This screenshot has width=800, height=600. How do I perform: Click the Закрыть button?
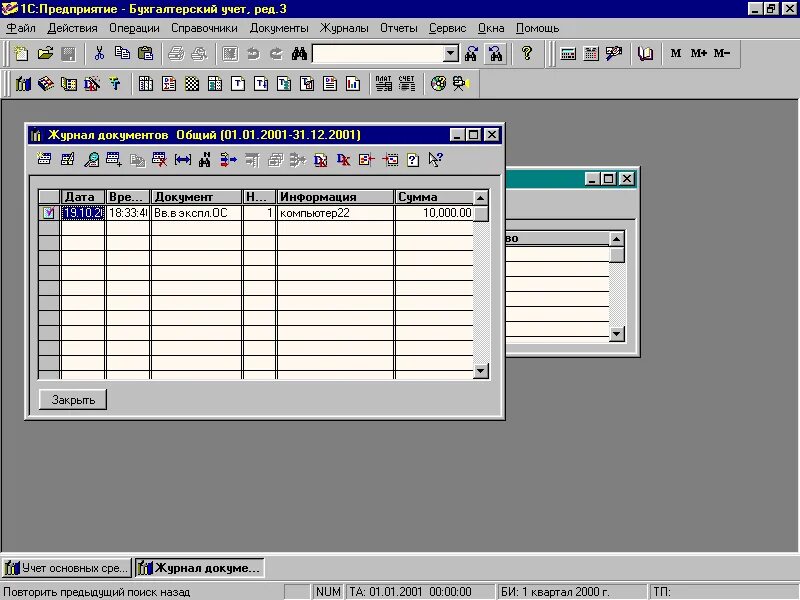pyautogui.click(x=73, y=399)
